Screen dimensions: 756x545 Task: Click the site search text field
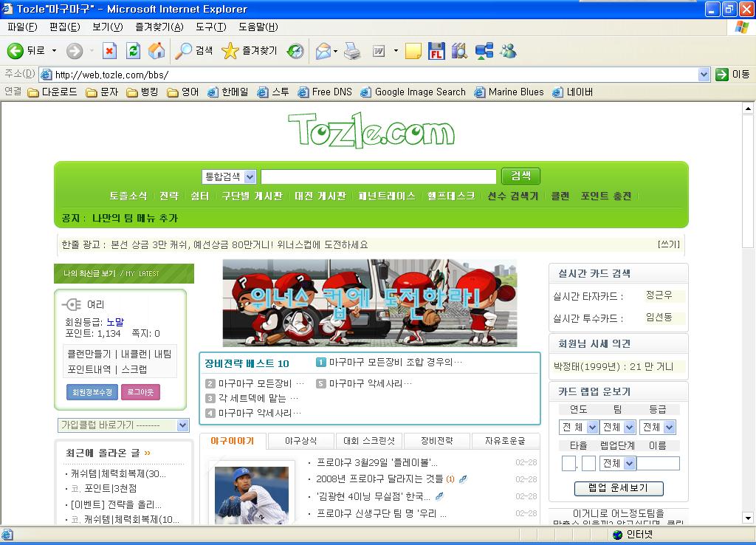click(x=379, y=176)
